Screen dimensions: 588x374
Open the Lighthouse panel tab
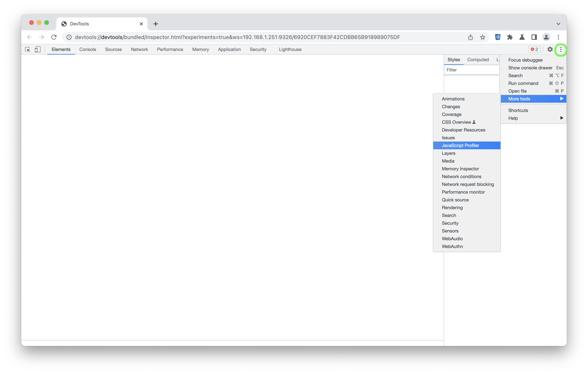click(x=290, y=50)
